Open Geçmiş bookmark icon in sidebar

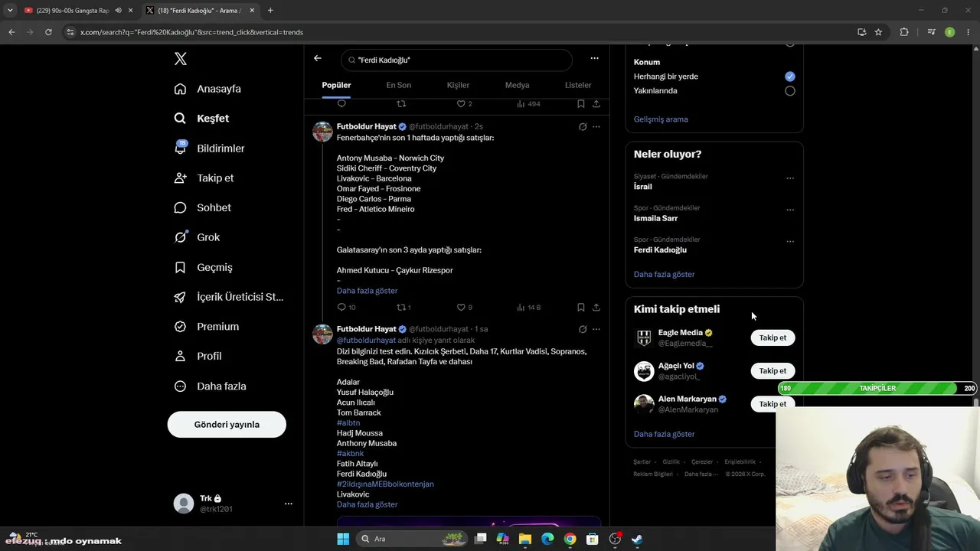180,267
